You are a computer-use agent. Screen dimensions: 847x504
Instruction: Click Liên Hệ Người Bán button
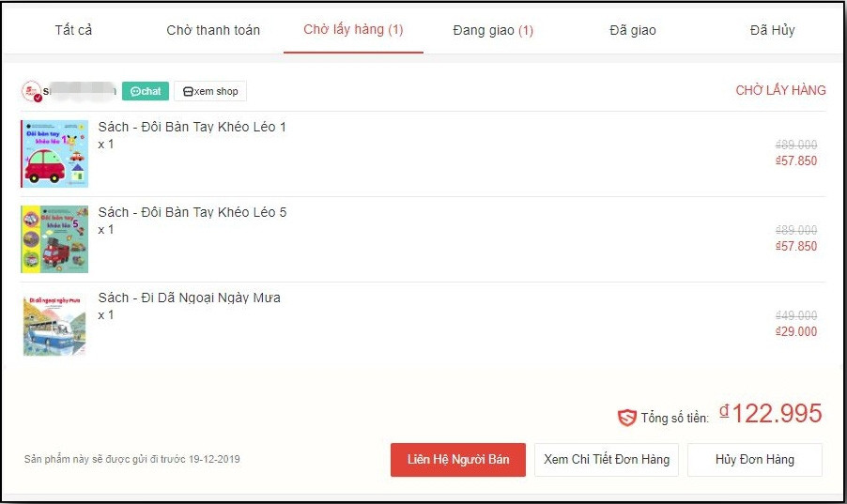pos(458,460)
